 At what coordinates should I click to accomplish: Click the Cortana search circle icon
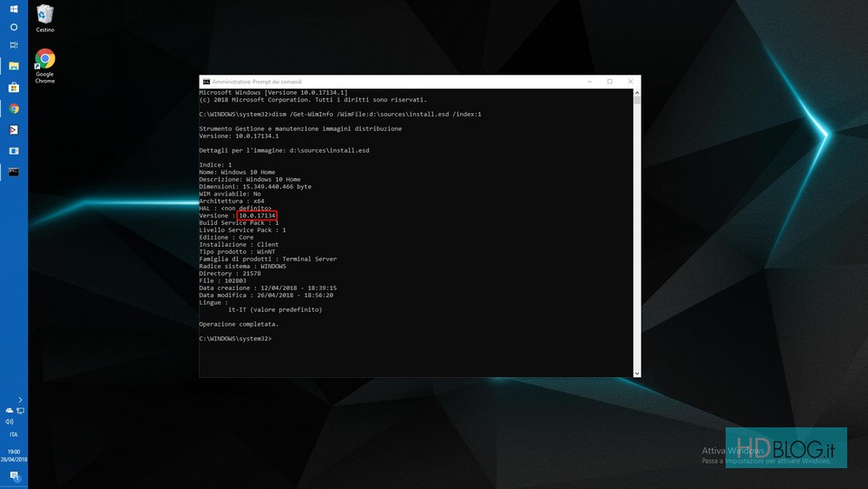(x=13, y=27)
